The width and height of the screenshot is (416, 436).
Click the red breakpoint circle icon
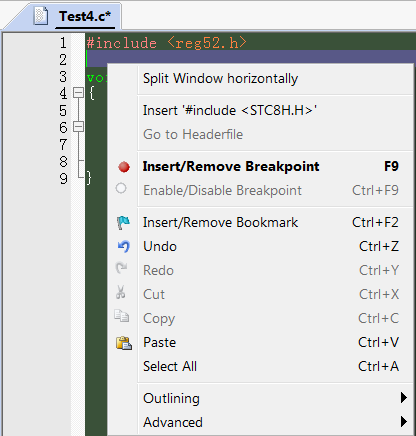124,167
